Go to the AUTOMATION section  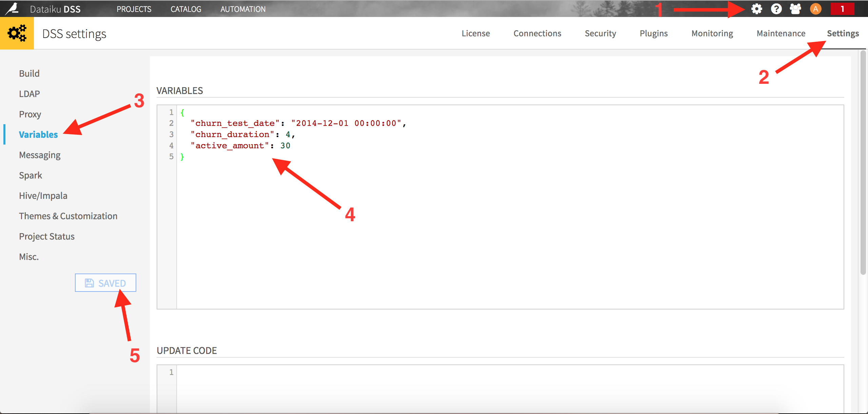point(243,9)
